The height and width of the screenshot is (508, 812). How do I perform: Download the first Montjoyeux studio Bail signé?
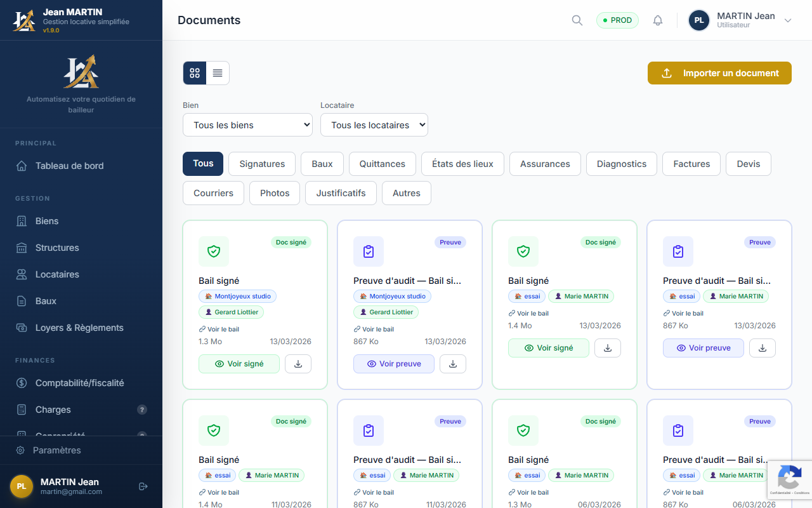(298, 364)
